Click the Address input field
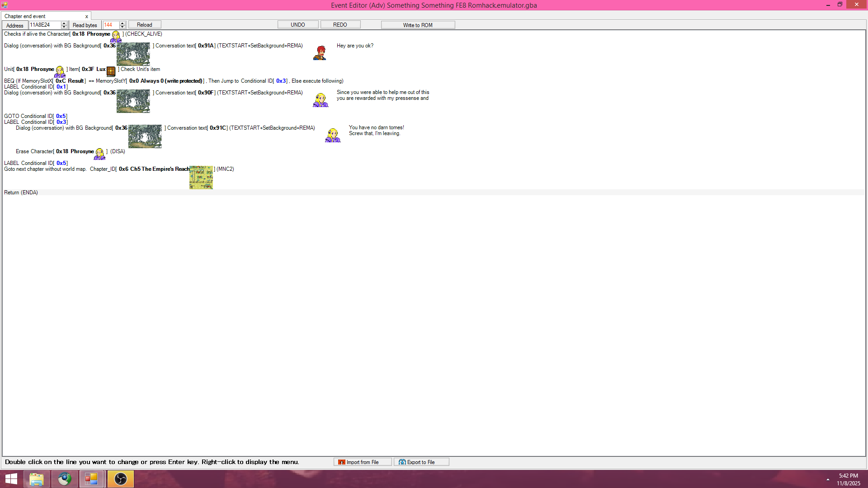The image size is (868, 488). (x=44, y=25)
